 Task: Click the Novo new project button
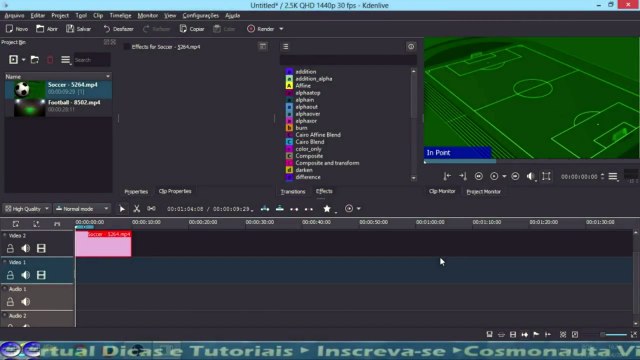[17, 29]
